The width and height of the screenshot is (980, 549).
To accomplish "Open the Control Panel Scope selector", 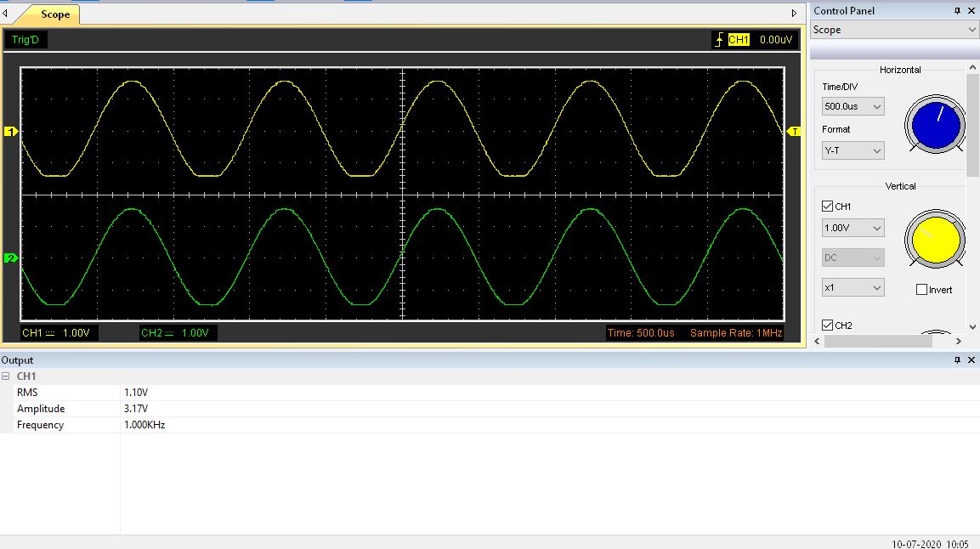I will click(894, 30).
